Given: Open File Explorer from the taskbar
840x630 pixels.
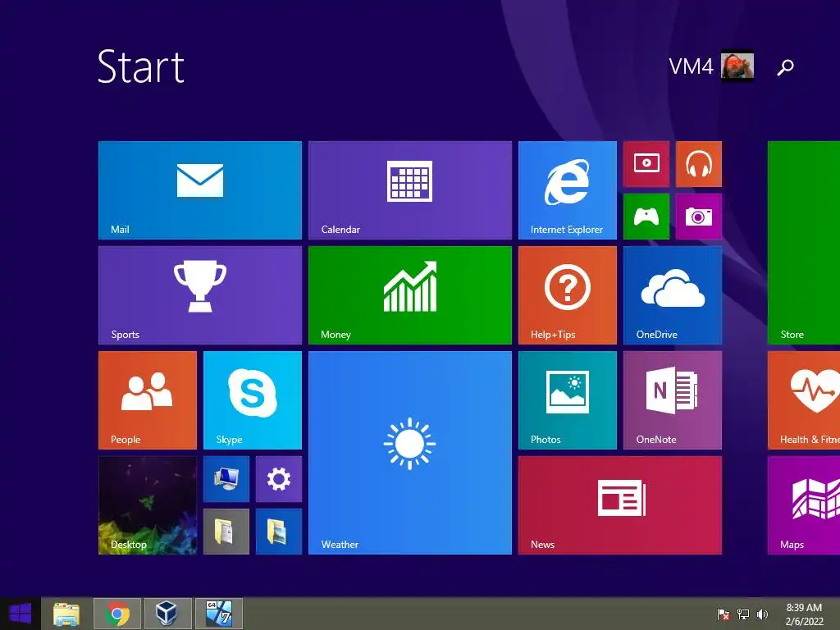Looking at the screenshot, I should [66, 614].
